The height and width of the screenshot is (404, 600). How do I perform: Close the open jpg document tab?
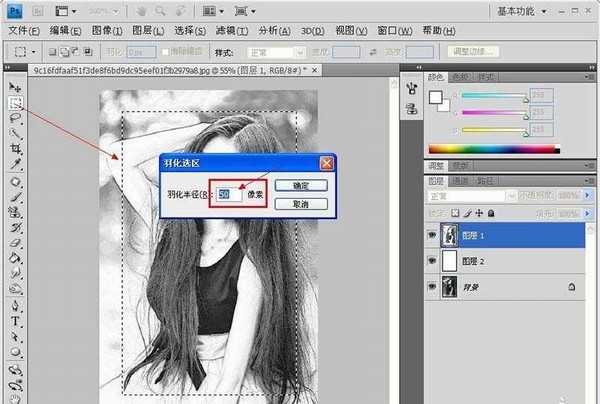(315, 70)
